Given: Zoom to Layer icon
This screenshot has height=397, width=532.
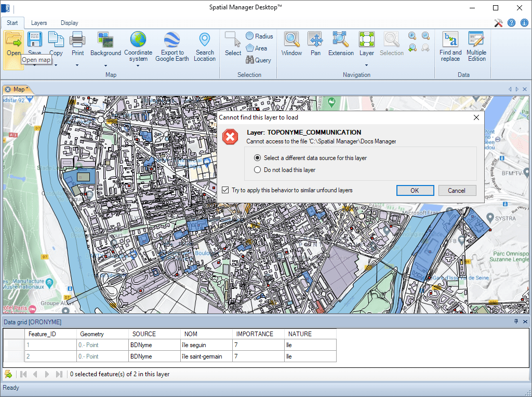Looking at the screenshot, I should (366, 39).
